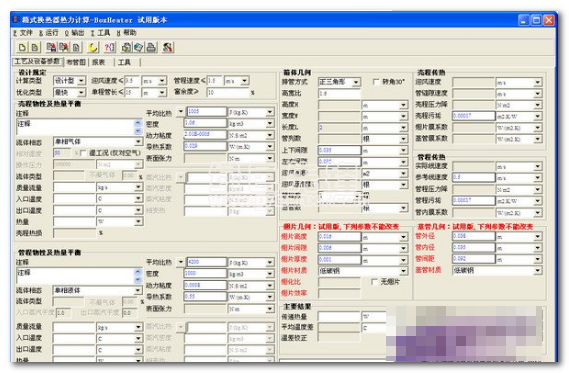Click the 富余度 input field
The height and width of the screenshot is (373, 569).
pos(228,92)
